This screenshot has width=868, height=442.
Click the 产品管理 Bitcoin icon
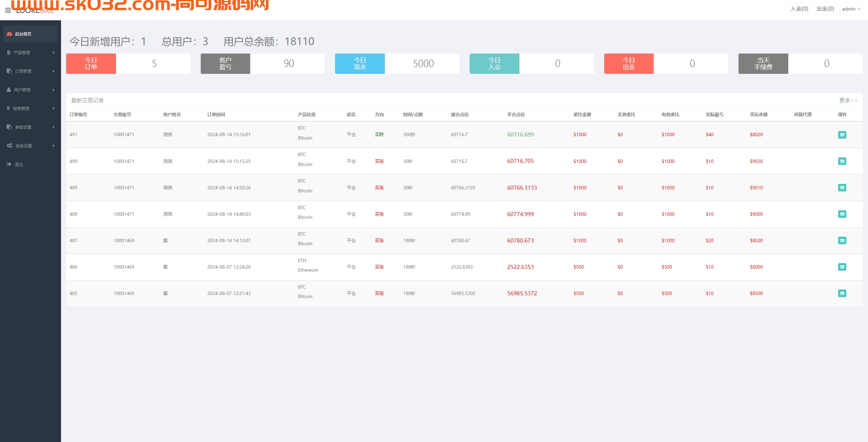pyautogui.click(x=8, y=52)
